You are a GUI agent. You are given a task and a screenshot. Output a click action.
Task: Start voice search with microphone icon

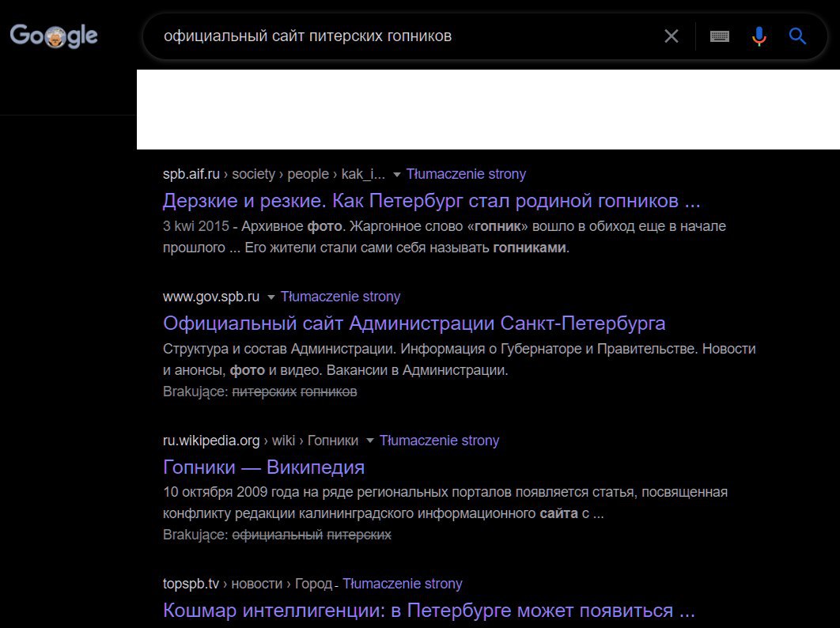click(759, 36)
